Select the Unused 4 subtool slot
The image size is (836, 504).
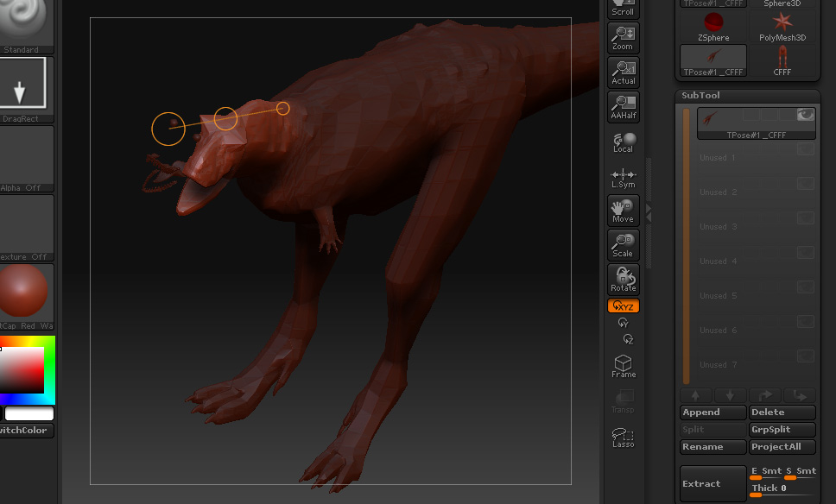(x=756, y=261)
